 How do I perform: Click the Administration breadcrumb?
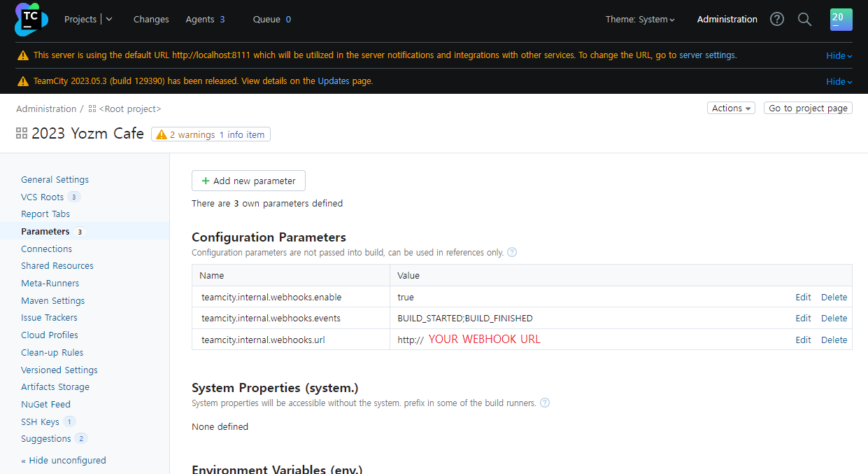click(46, 109)
